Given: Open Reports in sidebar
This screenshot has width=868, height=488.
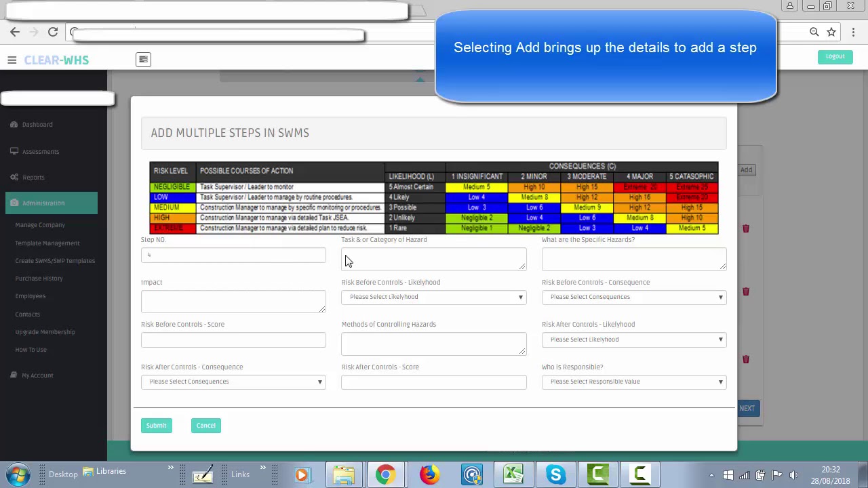Looking at the screenshot, I should point(33,177).
